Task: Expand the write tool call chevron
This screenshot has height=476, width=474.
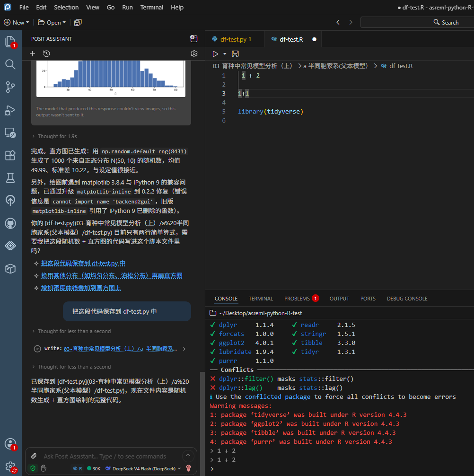Action: point(184,349)
